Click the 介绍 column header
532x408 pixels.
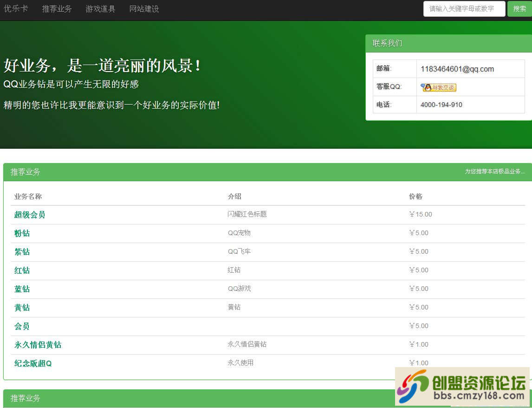(x=234, y=197)
